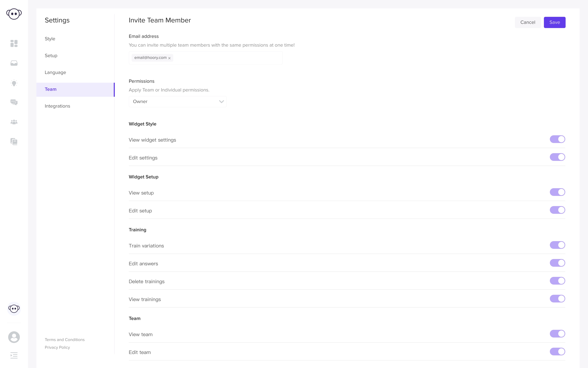
Task: Toggle View trainings permission
Action: 557,299
